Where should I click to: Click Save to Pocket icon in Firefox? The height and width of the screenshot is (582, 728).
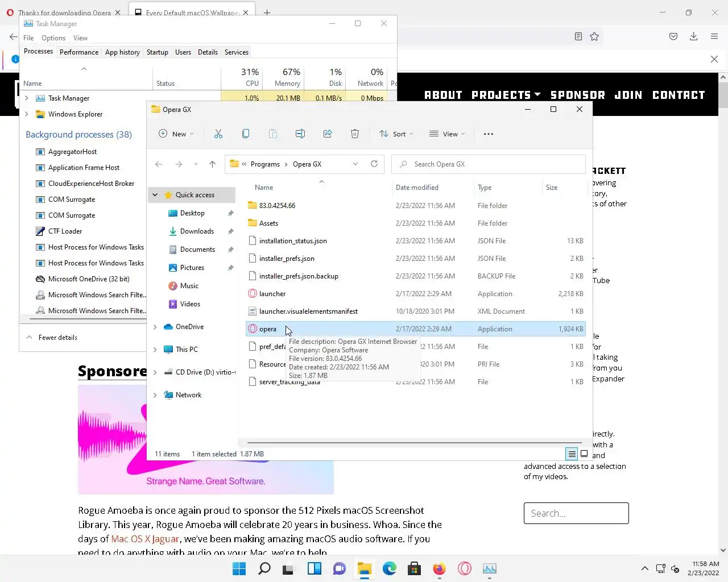[673, 36]
